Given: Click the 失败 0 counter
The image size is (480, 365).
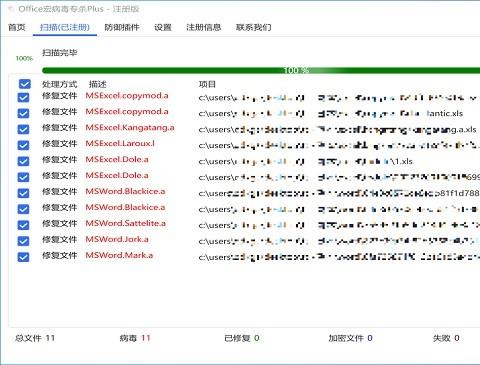Looking at the screenshot, I should 446,338.
